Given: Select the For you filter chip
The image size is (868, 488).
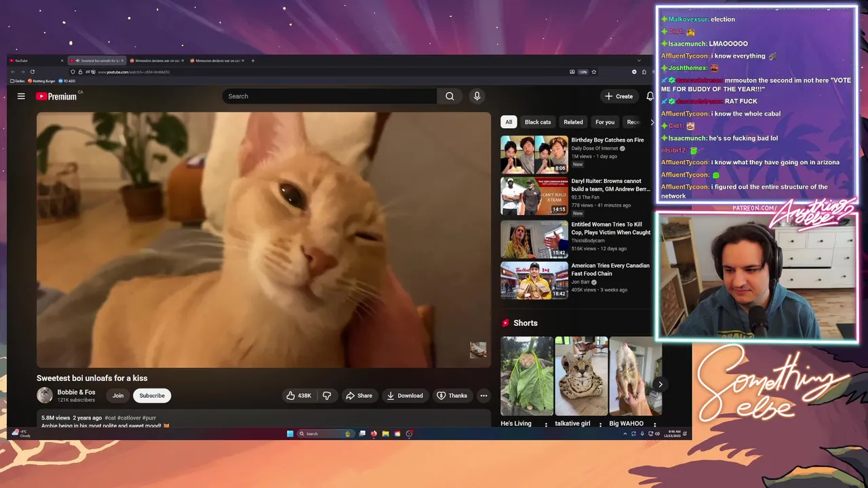Looking at the screenshot, I should [605, 122].
